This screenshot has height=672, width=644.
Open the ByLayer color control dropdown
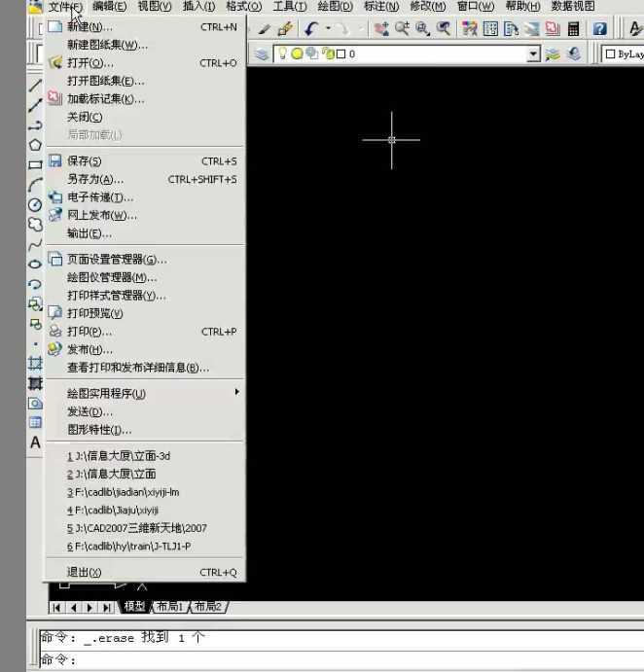tap(623, 54)
